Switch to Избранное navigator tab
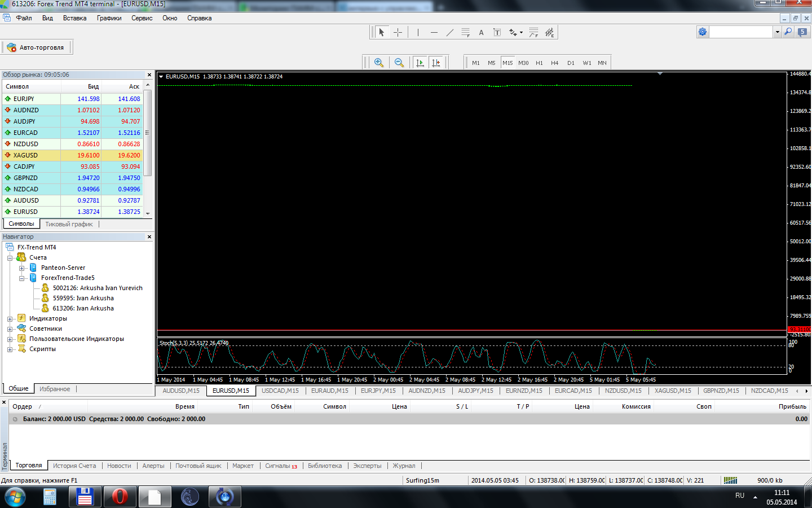Screen dimensions: 812x508 pyautogui.click(x=55, y=389)
